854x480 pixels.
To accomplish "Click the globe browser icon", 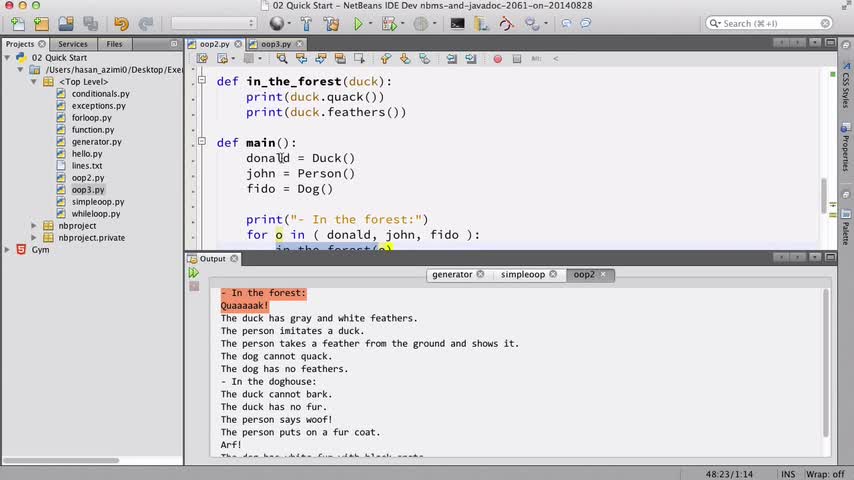I will (277, 23).
